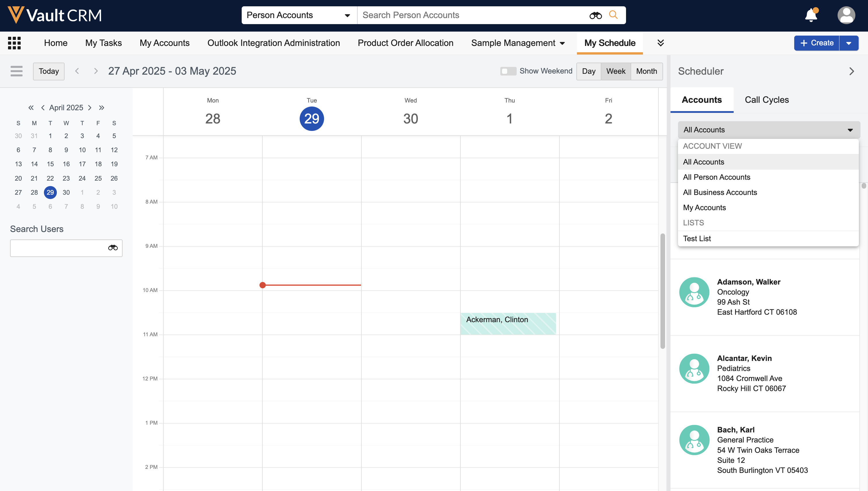Select April 30 in mini calendar

[x=66, y=192]
